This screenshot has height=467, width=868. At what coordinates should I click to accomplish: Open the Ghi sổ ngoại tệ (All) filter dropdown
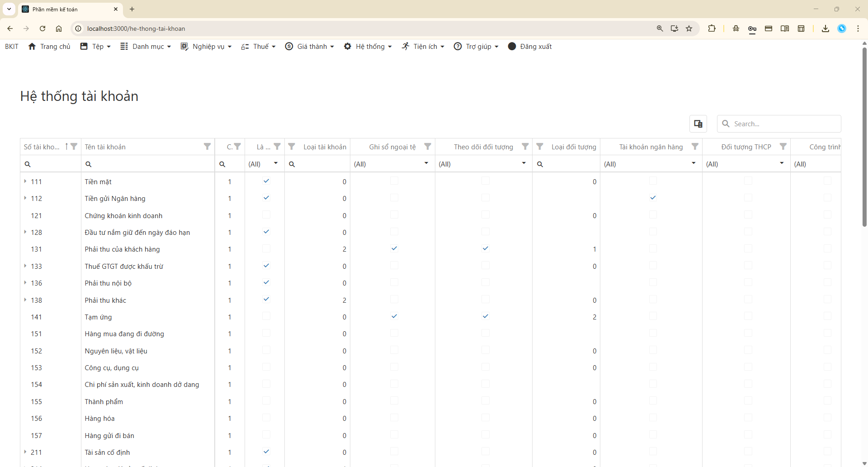(x=426, y=163)
